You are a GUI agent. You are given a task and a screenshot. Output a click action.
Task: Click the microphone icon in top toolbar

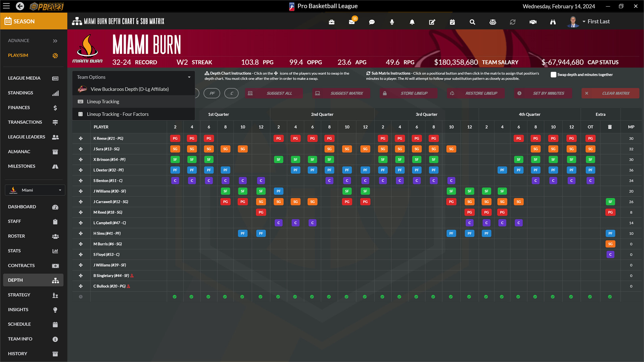point(392,22)
